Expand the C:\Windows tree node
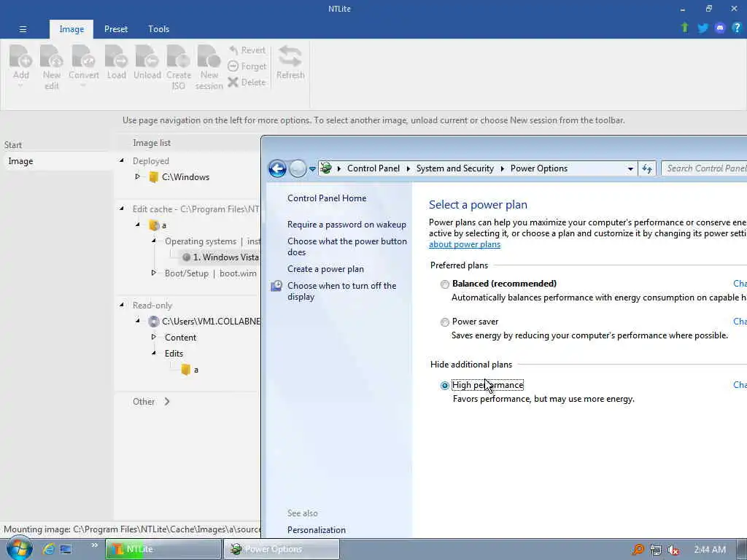This screenshot has width=747, height=560. click(138, 176)
